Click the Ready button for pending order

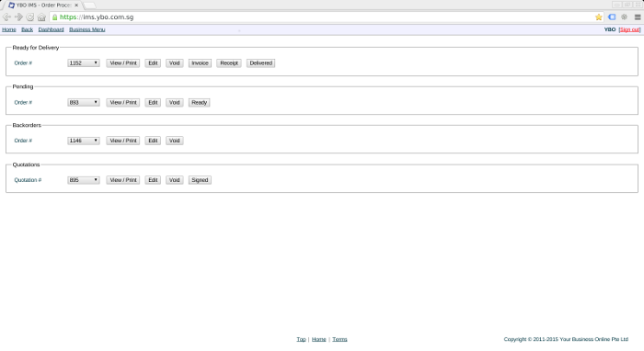(200, 103)
